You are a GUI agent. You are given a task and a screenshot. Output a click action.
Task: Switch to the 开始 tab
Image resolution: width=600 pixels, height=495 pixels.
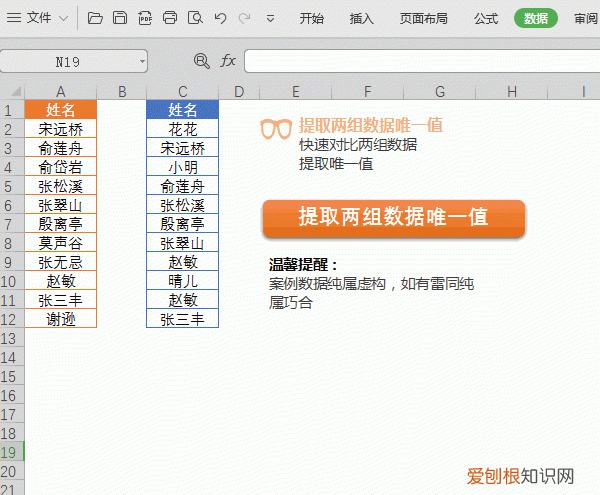click(x=311, y=18)
